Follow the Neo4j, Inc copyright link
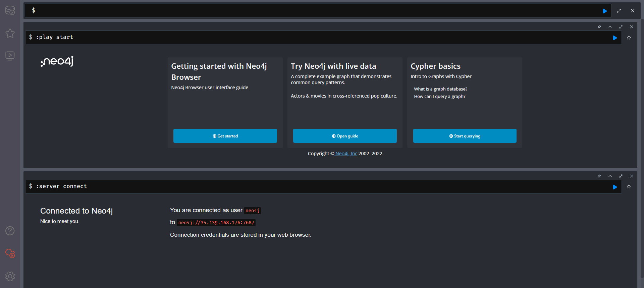Viewport: 644px width, 288px height. click(346, 154)
